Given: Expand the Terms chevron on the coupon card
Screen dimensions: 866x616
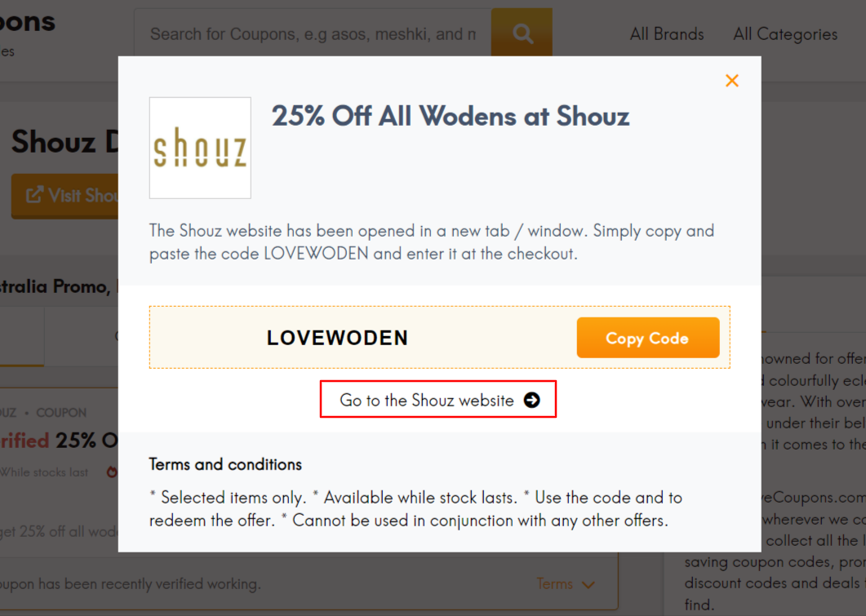Looking at the screenshot, I should (x=588, y=584).
